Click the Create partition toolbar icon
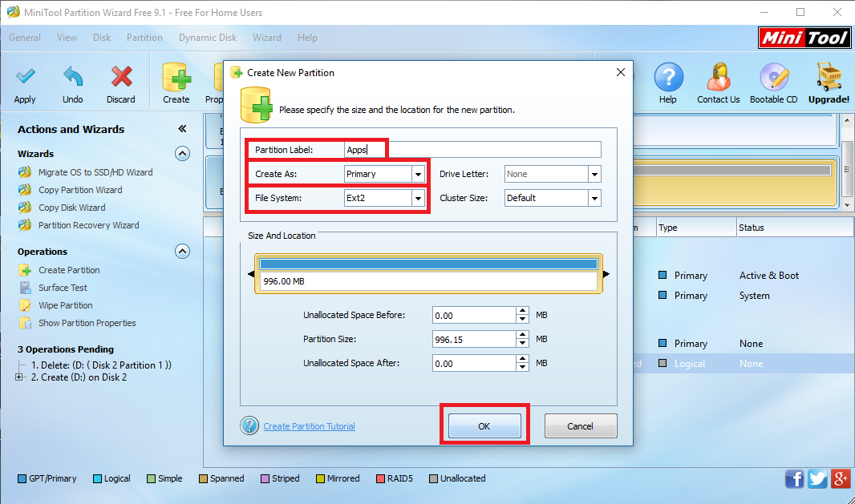Viewport: 855px width, 504px height. point(176,76)
